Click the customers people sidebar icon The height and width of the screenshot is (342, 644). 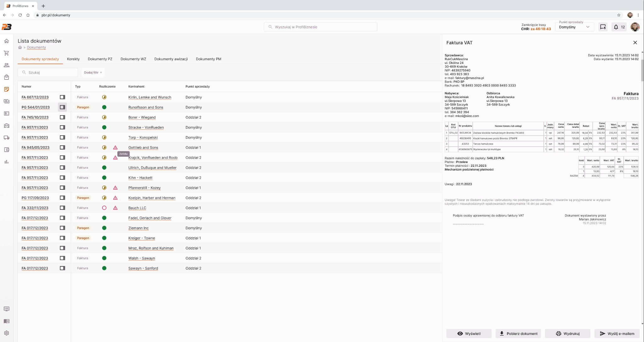click(6, 65)
